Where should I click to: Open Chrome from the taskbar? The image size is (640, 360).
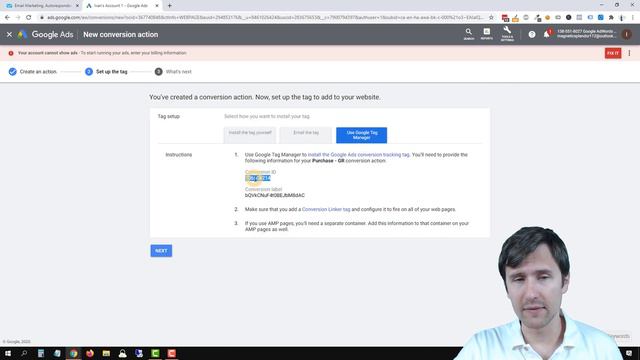pyautogui.click(x=73, y=353)
